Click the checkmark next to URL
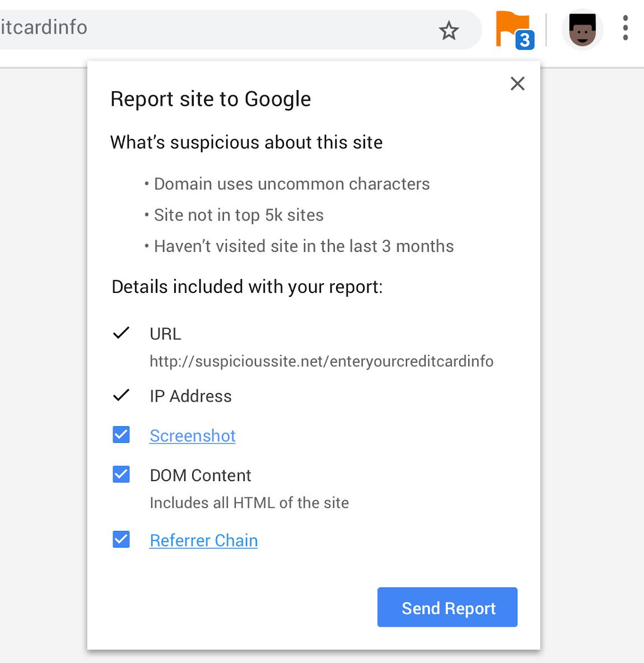The height and width of the screenshot is (663, 644). pyautogui.click(x=121, y=333)
